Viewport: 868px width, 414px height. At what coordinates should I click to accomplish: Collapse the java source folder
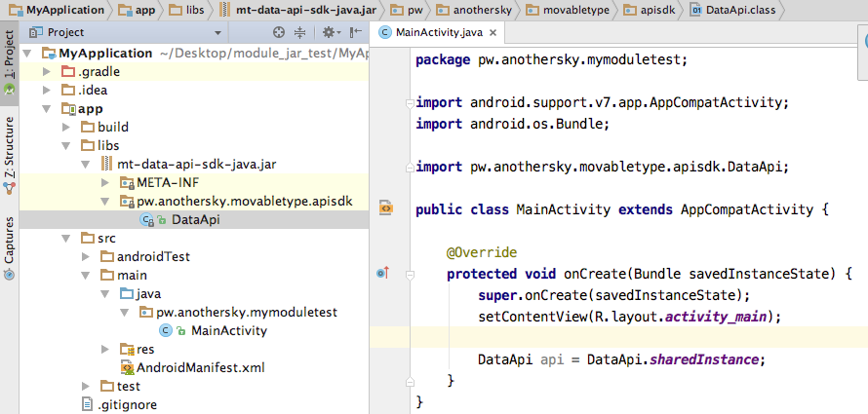104,293
